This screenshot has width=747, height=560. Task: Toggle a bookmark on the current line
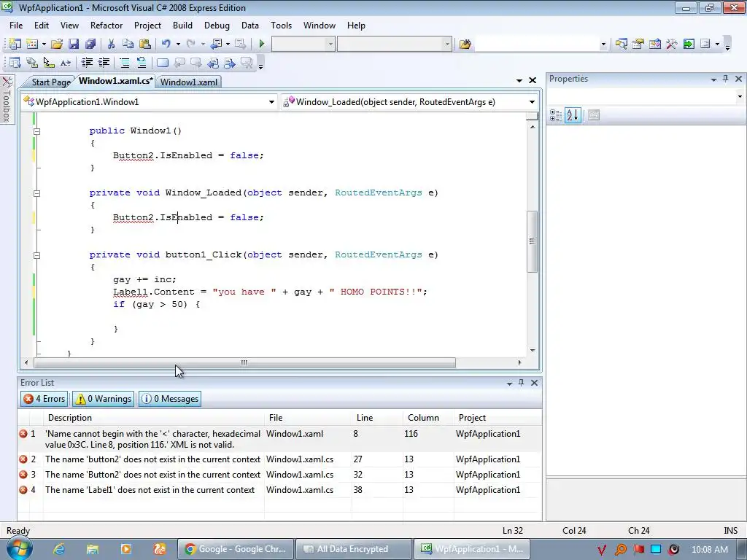coord(163,63)
